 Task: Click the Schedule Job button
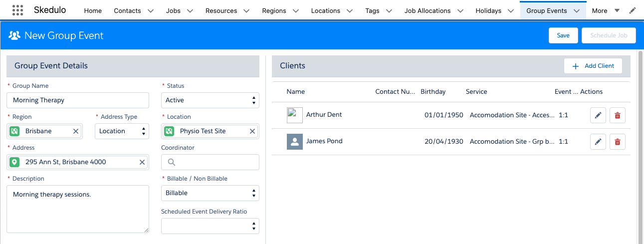point(609,35)
